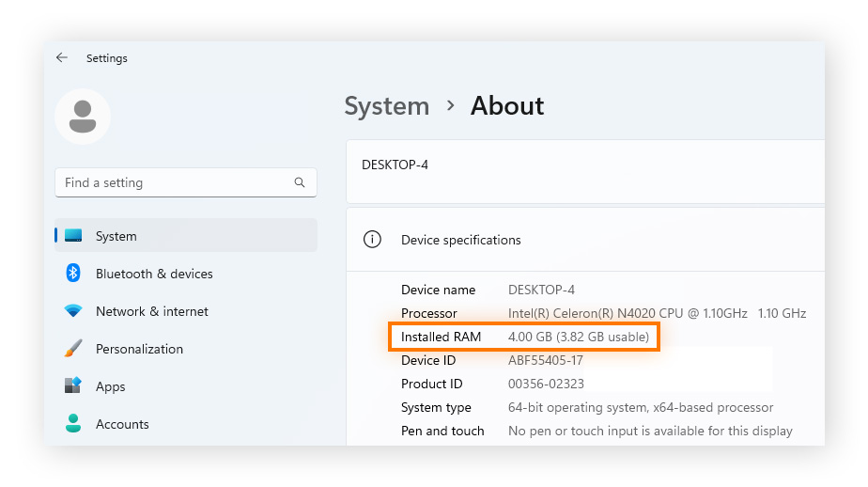Select the ABF55405-17 device ID value

tap(545, 360)
